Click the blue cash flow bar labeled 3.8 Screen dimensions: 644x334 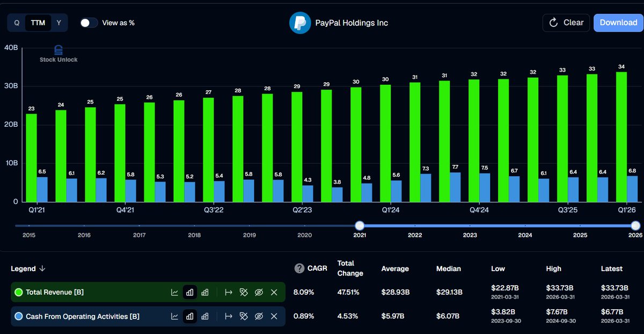click(337, 194)
